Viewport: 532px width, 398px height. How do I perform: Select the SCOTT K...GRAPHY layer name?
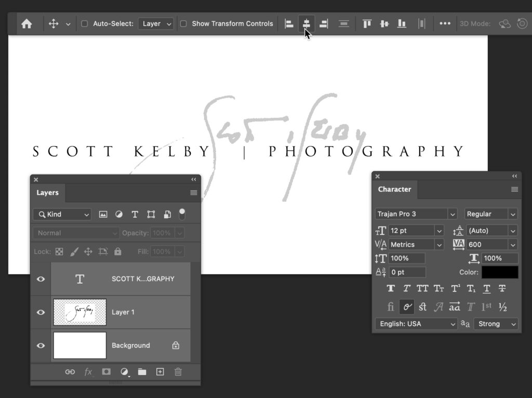pyautogui.click(x=143, y=279)
